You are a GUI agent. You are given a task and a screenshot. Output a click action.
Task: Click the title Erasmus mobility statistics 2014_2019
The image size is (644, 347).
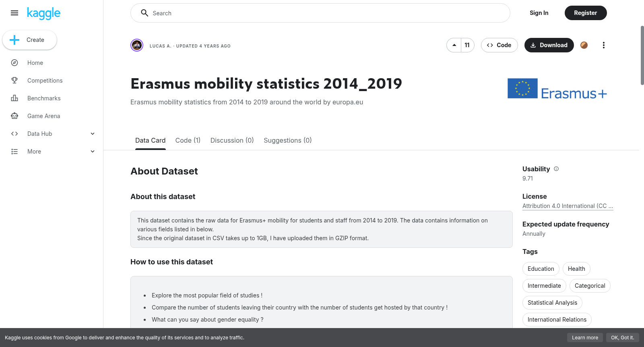266,84
